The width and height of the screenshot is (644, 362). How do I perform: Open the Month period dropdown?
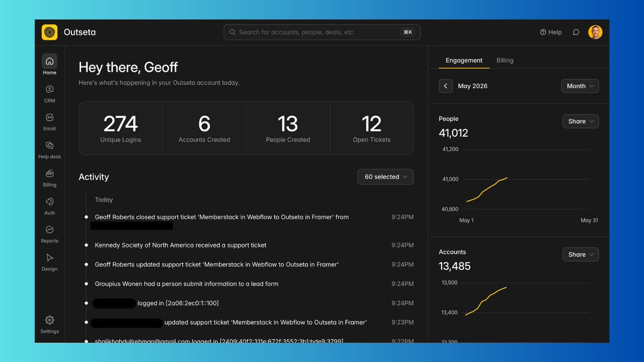click(x=580, y=86)
